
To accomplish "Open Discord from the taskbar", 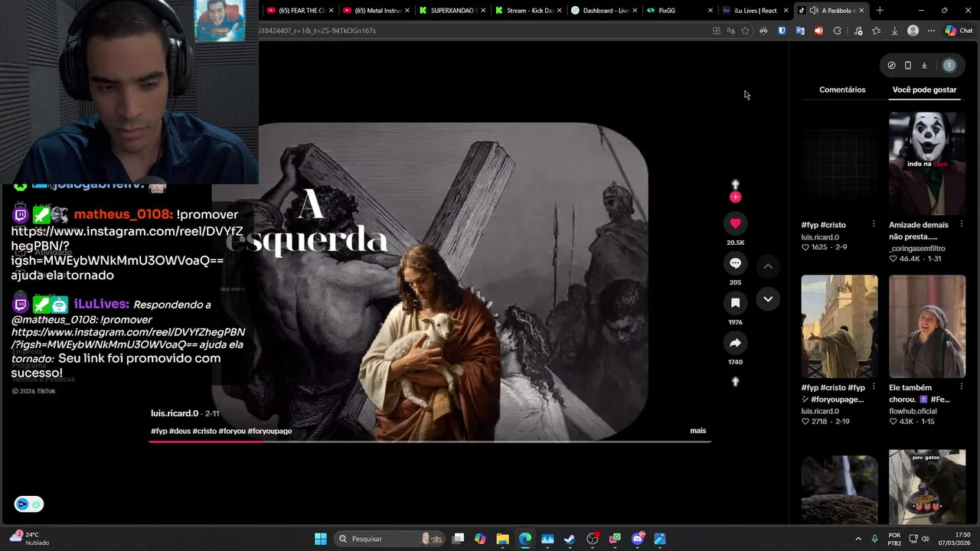I will 638,539.
